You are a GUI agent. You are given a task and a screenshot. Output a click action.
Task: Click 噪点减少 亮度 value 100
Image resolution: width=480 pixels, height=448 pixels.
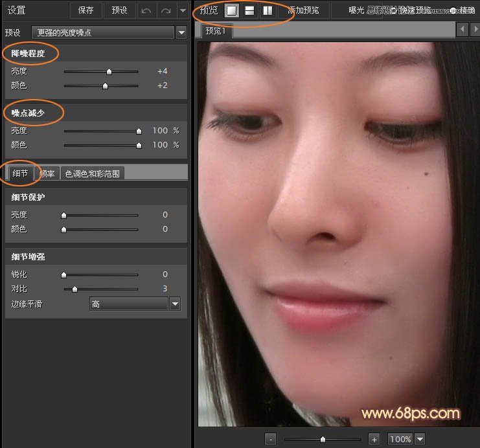pyautogui.click(x=160, y=131)
